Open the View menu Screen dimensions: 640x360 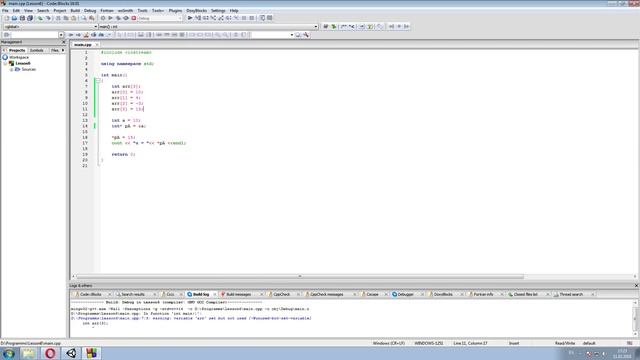coord(28,11)
